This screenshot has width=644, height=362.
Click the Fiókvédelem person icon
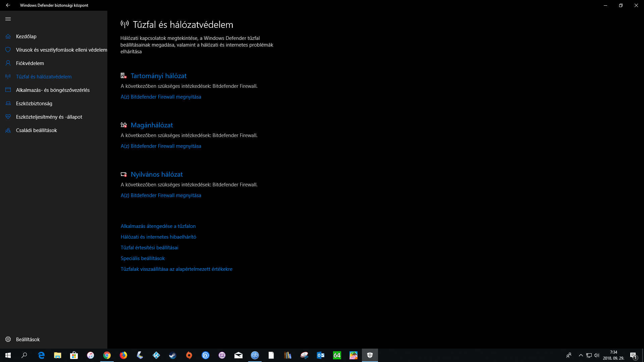click(8, 63)
